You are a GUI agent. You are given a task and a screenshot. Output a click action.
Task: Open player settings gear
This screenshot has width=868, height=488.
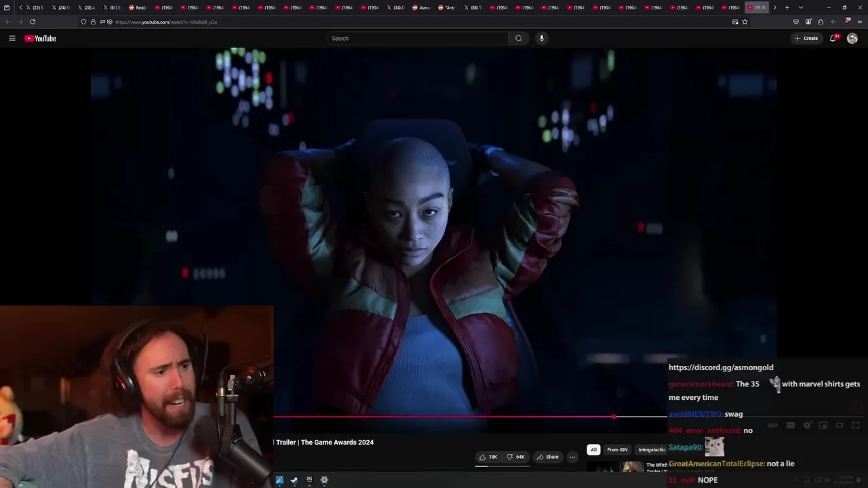807,426
